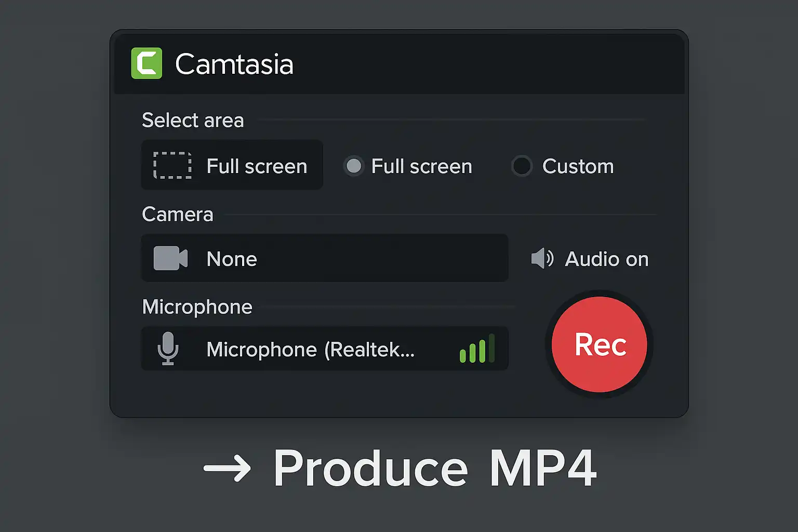798x532 pixels.
Task: Click the Camtasia title text
Action: (234, 64)
